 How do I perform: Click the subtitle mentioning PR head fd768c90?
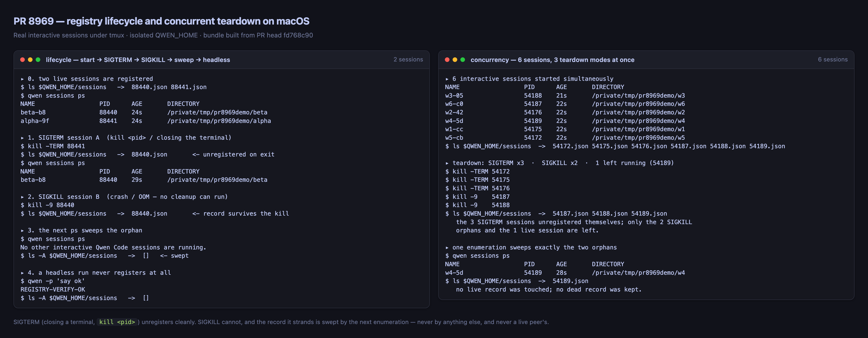(x=163, y=35)
